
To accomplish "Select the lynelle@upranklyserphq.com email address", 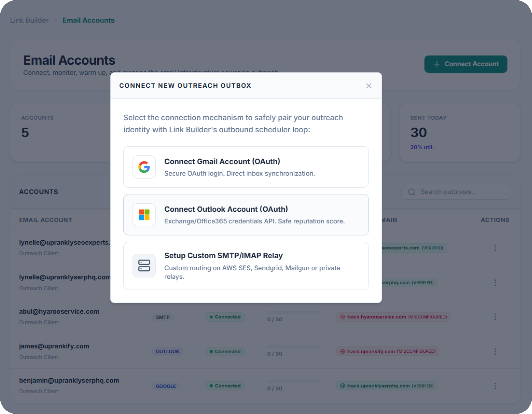I will [x=65, y=277].
